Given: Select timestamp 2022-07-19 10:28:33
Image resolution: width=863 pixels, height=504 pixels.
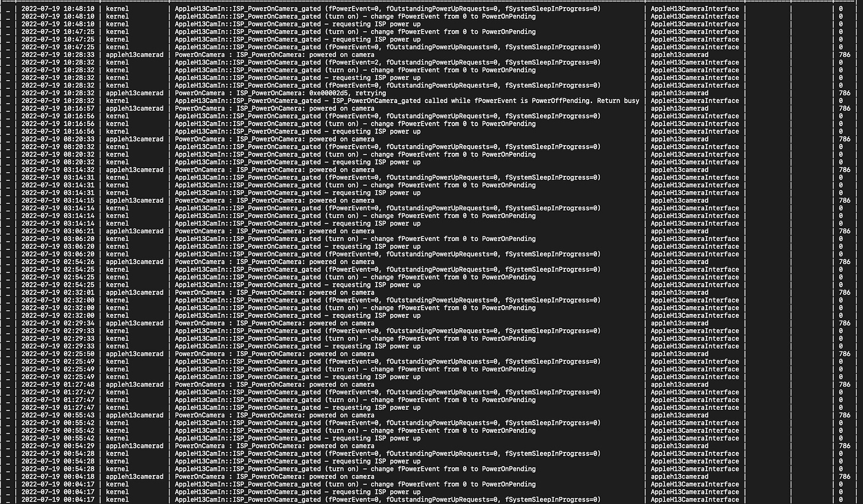Looking at the screenshot, I should point(57,54).
